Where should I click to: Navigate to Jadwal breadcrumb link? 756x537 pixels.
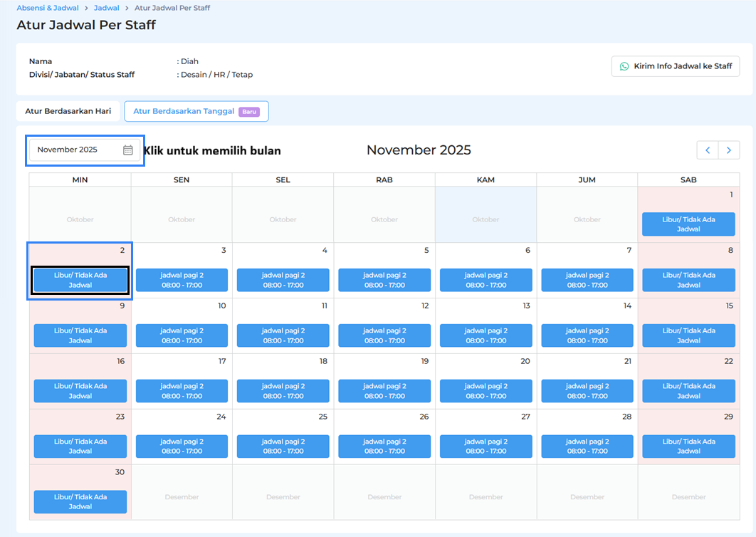[x=107, y=8]
